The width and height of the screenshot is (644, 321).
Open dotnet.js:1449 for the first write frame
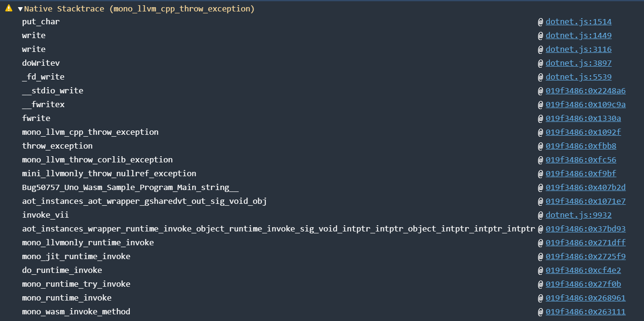coord(578,35)
